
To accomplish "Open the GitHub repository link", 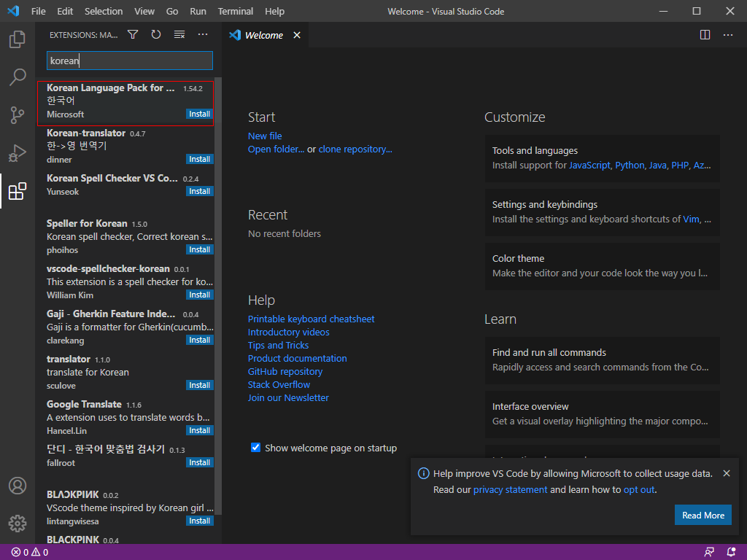I will pyautogui.click(x=285, y=371).
